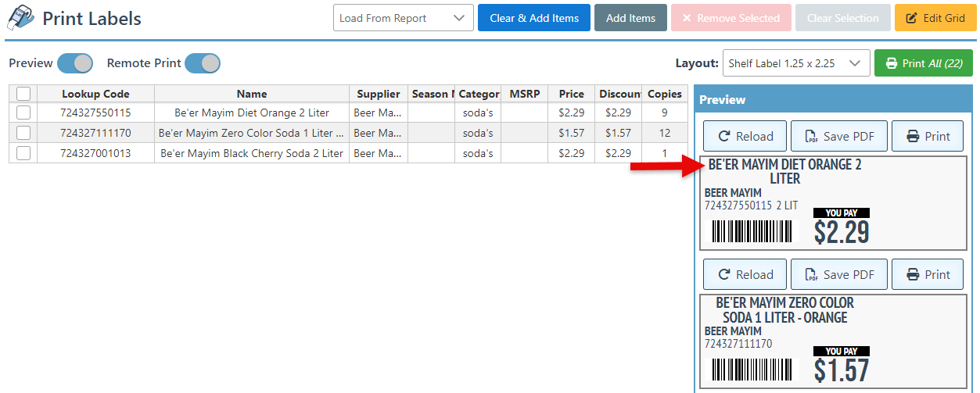Open the Load From Report dropdown
Screen dimensions: 980x393
pos(403,18)
